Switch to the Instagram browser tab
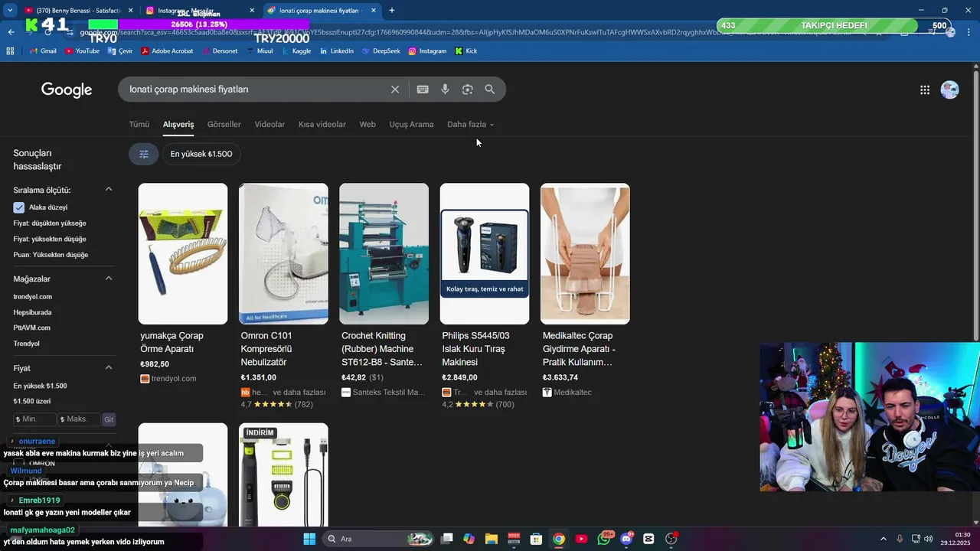 click(x=199, y=11)
